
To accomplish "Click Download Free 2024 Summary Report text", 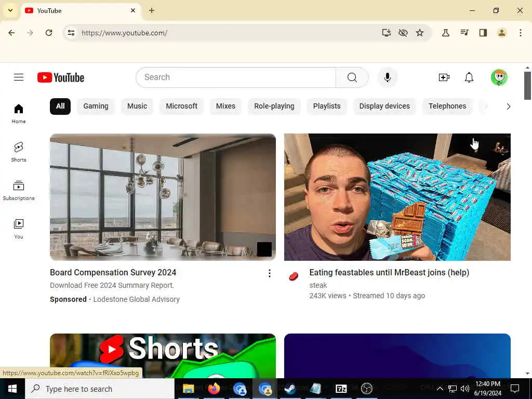I will tap(112, 285).
